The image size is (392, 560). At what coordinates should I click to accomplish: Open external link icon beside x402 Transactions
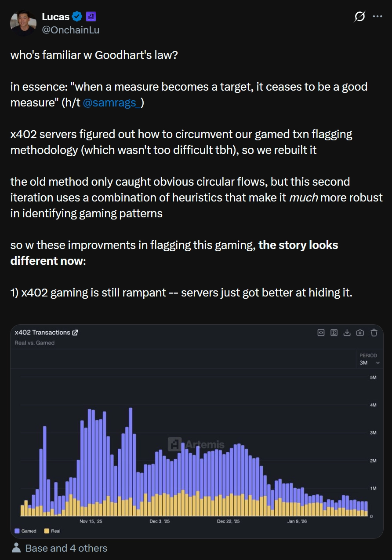75,333
